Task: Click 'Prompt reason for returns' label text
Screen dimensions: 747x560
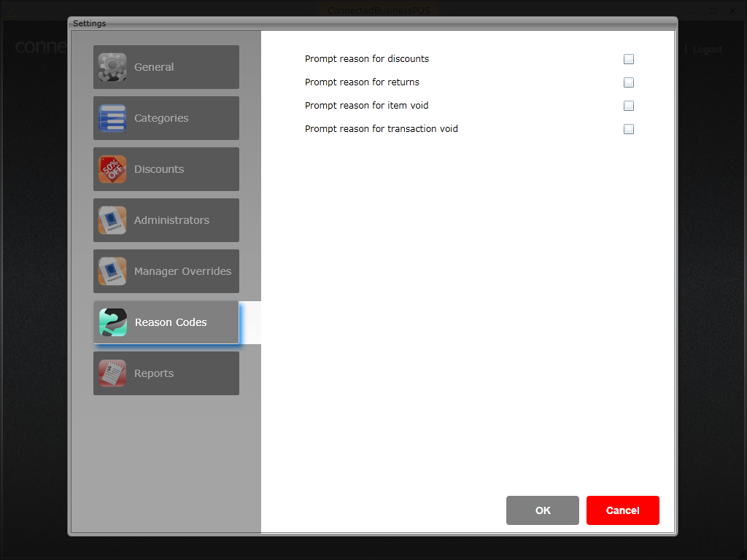Action: coord(362,82)
